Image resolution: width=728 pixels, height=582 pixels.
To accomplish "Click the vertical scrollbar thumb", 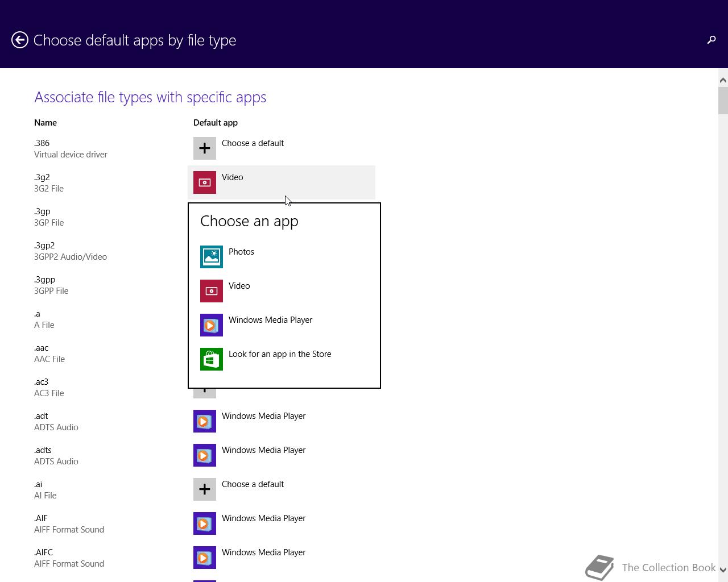I will [x=723, y=101].
